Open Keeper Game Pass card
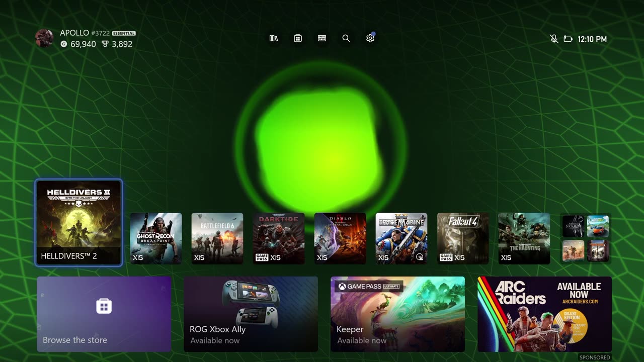The width and height of the screenshot is (644, 362). coord(398,314)
